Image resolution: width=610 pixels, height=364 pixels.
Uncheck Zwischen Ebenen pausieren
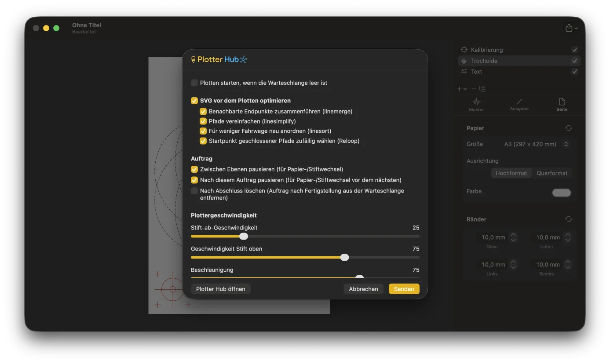(x=194, y=169)
